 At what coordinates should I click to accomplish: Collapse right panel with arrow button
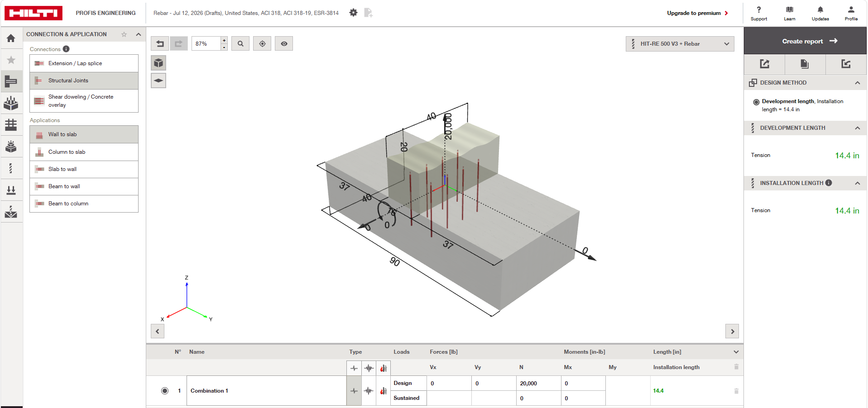[x=732, y=331]
